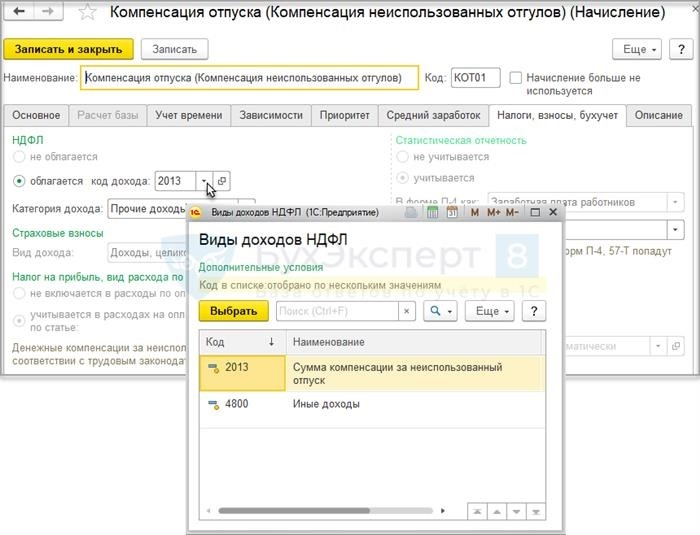Switch to the Основное tab
Screen dimensions: 700x535
[x=36, y=115]
